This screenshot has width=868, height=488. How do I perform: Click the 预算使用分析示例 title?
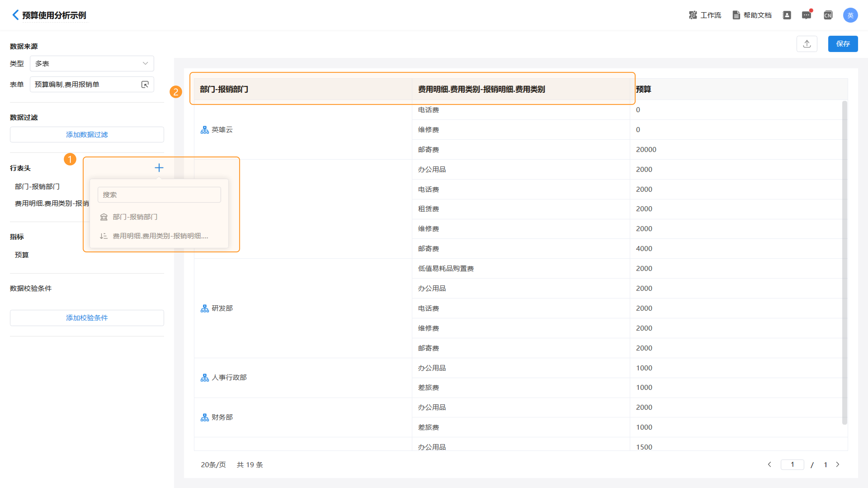(54, 15)
